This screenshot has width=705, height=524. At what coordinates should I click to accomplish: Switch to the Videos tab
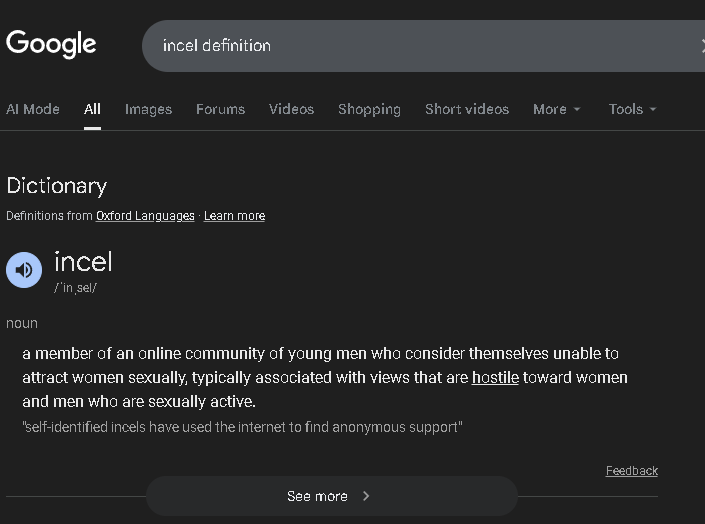pyautogui.click(x=291, y=109)
